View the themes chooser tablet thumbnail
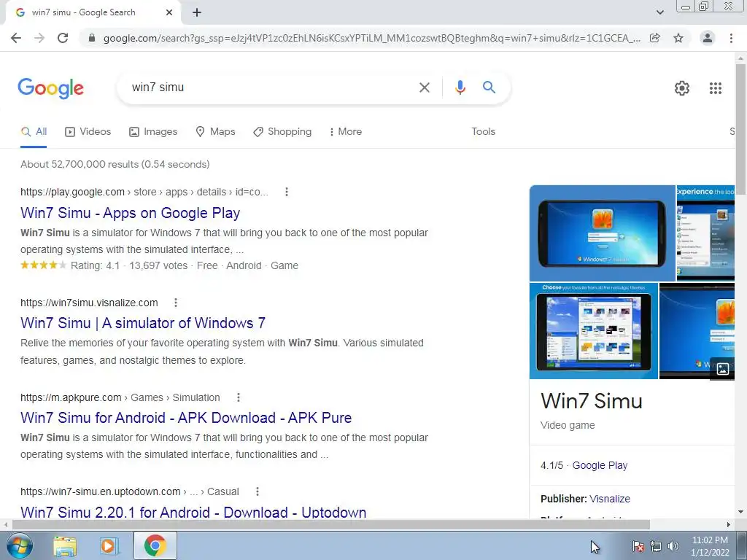 coord(594,331)
